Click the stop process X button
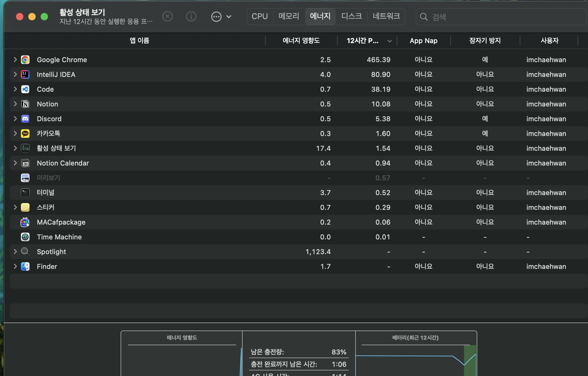Image resolution: width=588 pixels, height=376 pixels. coord(168,16)
